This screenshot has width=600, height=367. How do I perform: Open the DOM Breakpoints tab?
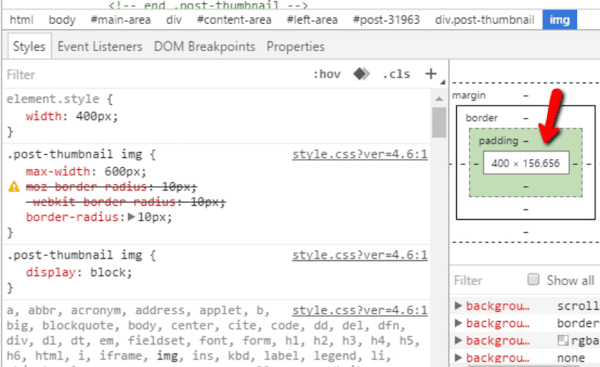[204, 47]
